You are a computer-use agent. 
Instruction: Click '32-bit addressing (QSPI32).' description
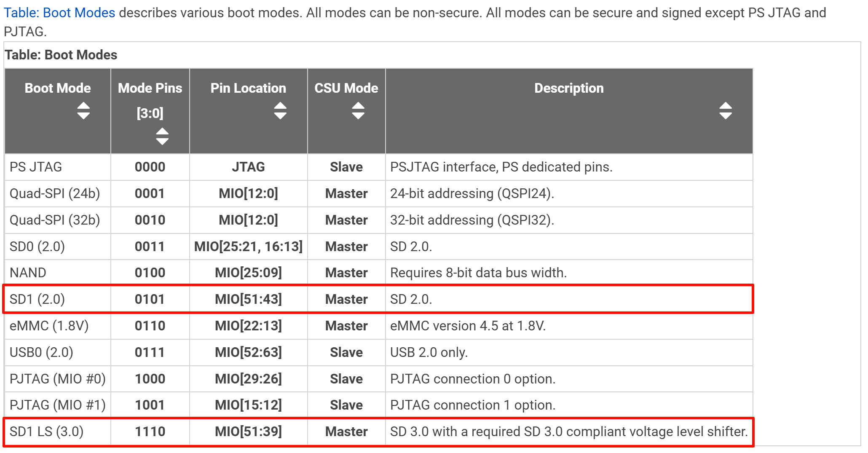[472, 220]
